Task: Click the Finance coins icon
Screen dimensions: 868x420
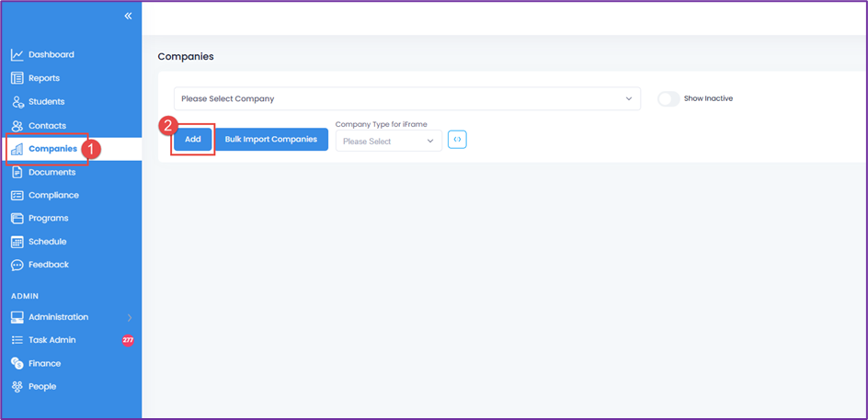Action: 17,363
